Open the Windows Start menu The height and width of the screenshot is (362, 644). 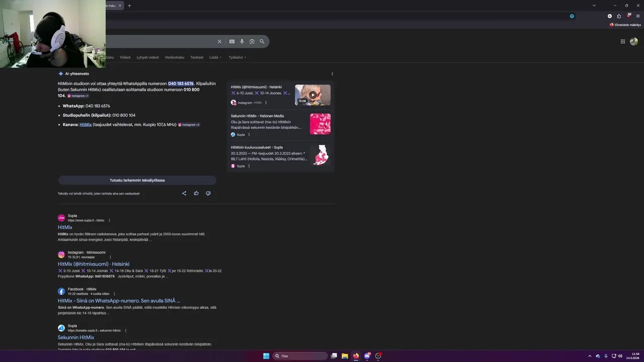(x=266, y=356)
